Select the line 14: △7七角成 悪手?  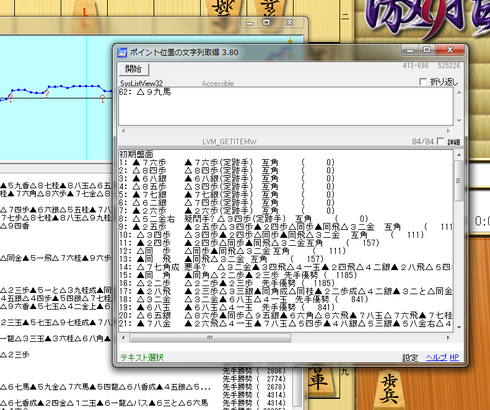[286, 267]
